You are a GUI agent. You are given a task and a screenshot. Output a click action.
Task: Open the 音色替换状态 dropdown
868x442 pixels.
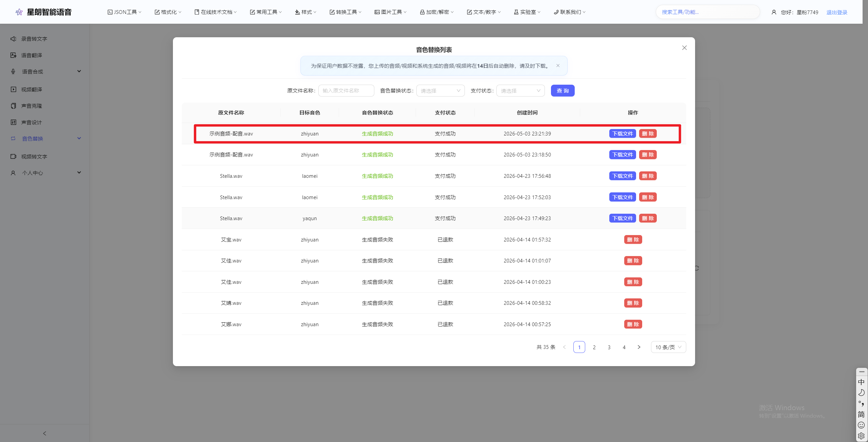point(440,91)
